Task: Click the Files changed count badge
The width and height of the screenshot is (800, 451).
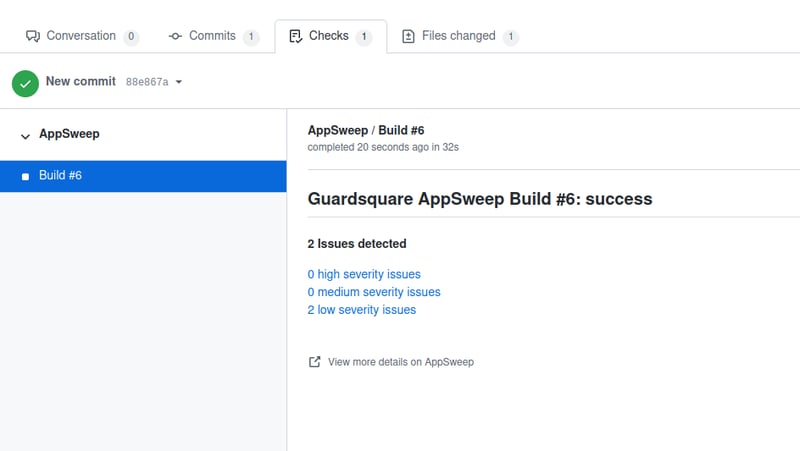Action: click(511, 37)
